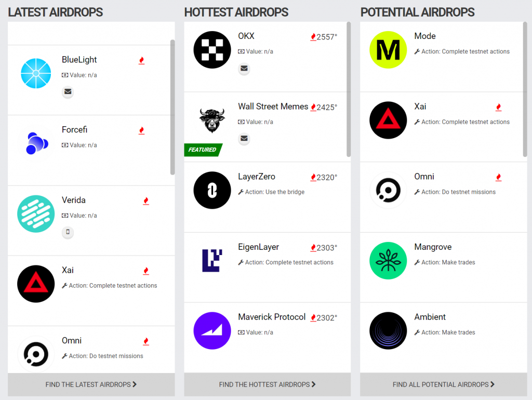Open Find the Latest Airdrops button

pos(91,384)
